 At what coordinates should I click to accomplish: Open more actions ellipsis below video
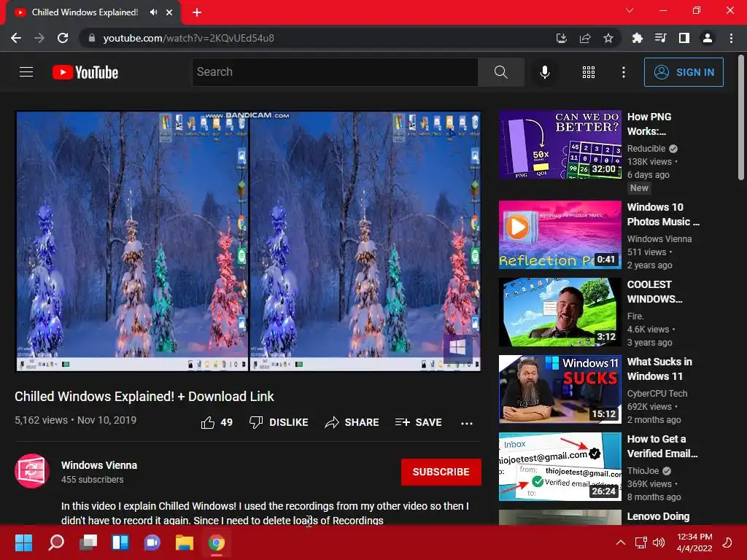[x=467, y=423]
